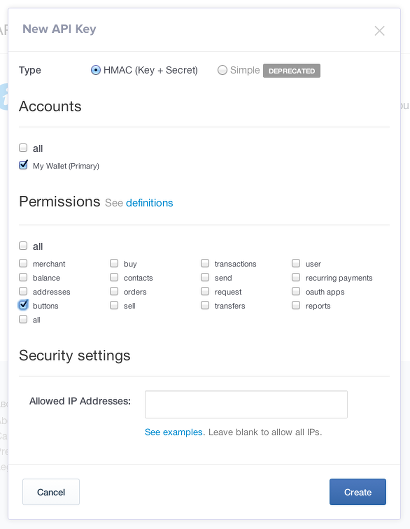Uncheck the buttons permission
The image size is (410, 529).
[x=23, y=305]
